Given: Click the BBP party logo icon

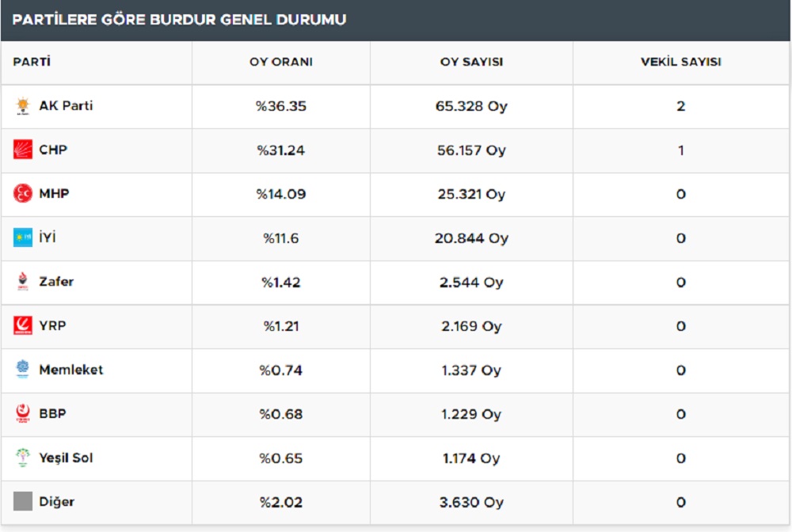Looking at the screenshot, I should pyautogui.click(x=23, y=413).
